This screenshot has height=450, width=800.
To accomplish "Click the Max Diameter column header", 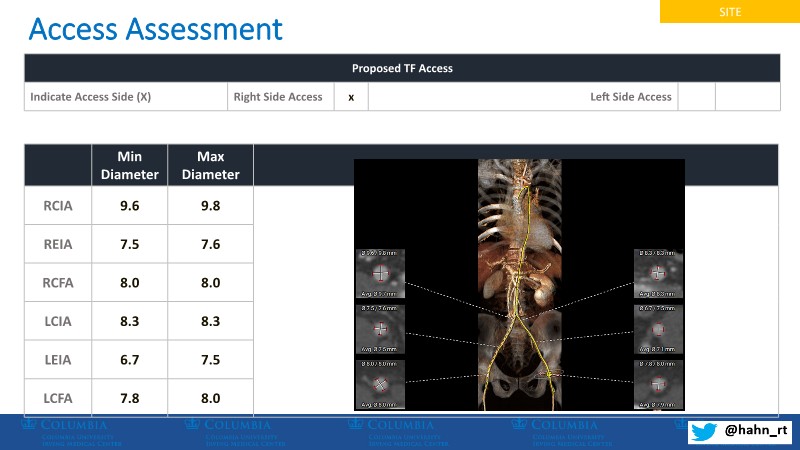I will [210, 165].
